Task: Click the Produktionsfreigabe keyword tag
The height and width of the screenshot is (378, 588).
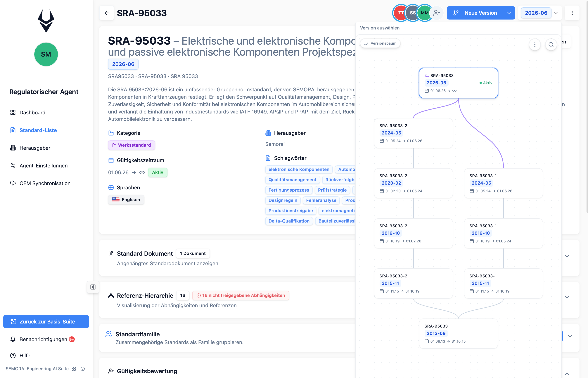Action: pos(291,211)
